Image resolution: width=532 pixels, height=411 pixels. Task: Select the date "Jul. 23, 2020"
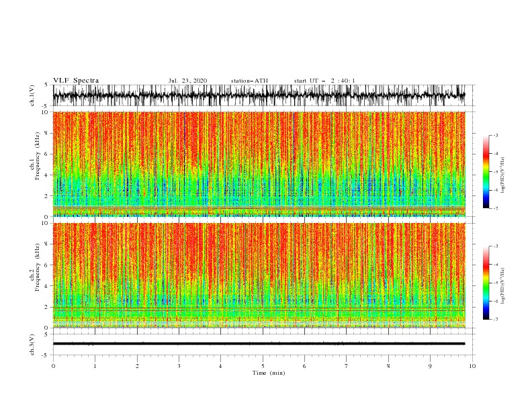click(187, 81)
